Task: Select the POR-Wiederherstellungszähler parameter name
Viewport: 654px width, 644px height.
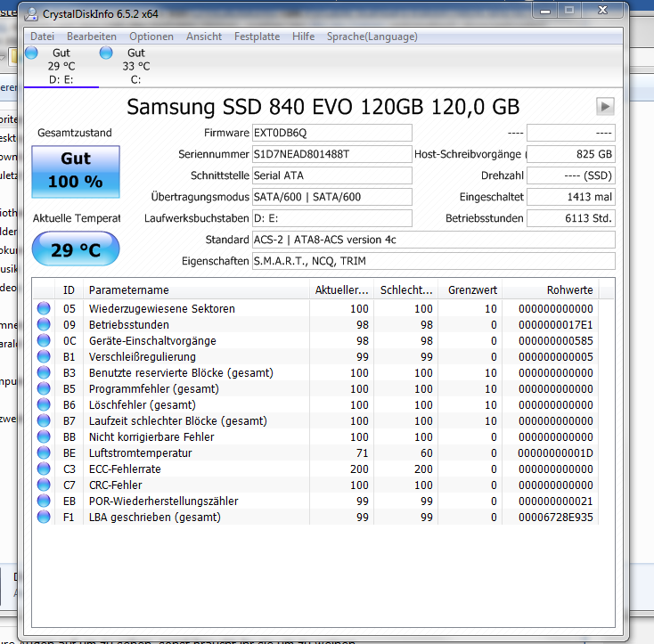Action: [x=164, y=501]
